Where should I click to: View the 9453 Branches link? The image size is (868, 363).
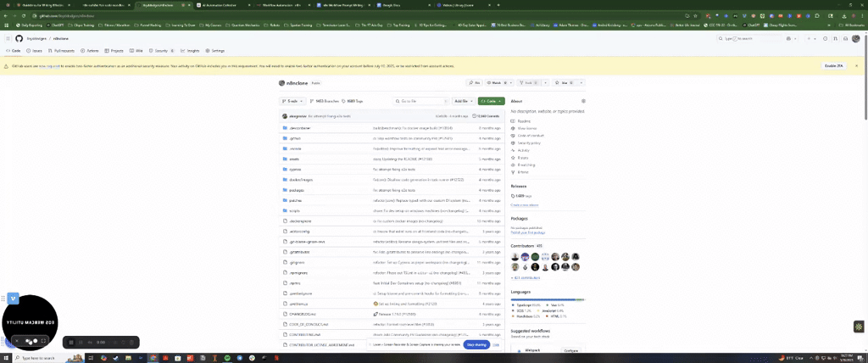(324, 102)
